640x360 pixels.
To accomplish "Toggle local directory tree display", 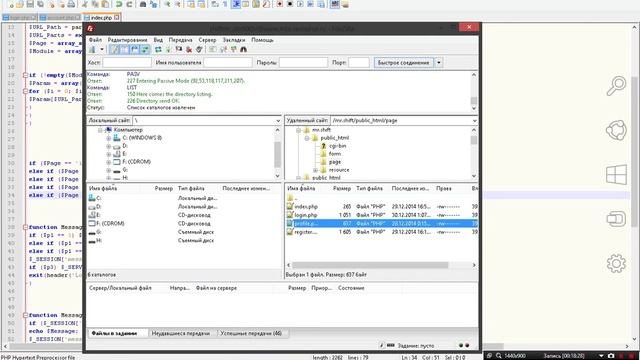I will click(x=124, y=49).
